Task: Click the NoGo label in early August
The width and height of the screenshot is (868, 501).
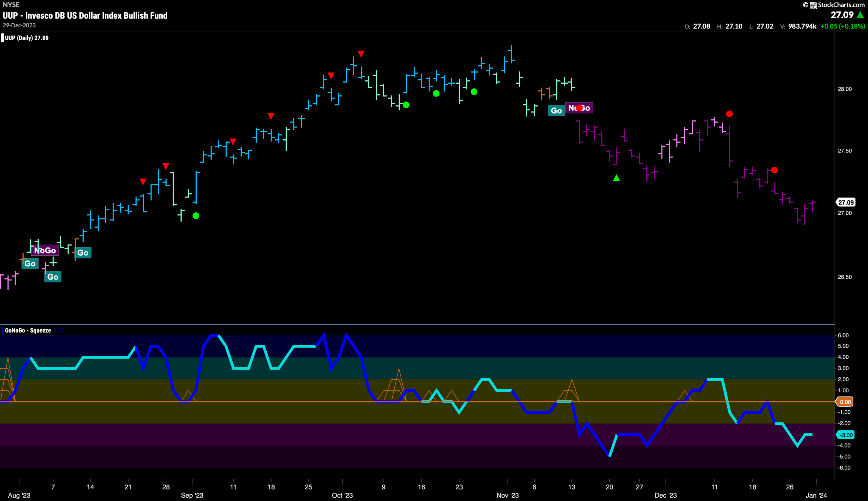Action: (45, 251)
